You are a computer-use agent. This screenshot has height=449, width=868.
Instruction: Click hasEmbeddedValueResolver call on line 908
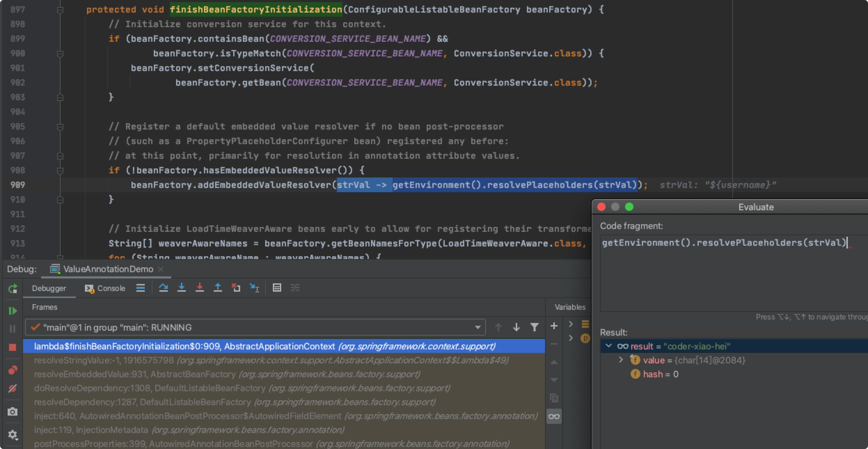[270, 170]
